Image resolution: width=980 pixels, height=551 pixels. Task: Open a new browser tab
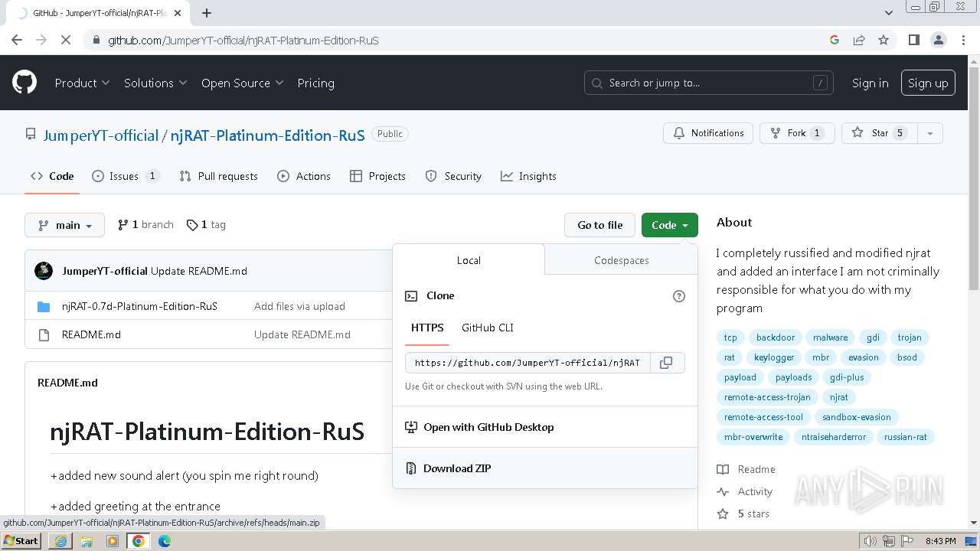(207, 13)
